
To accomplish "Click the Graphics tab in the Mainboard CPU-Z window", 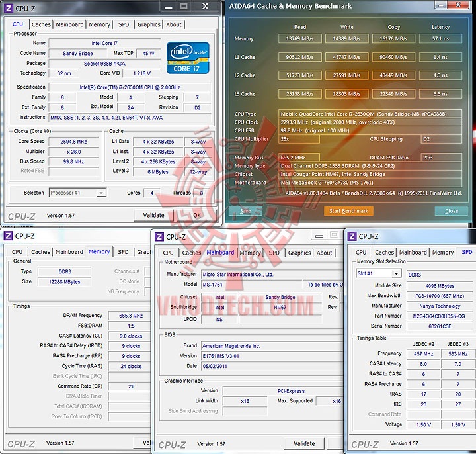I will (299, 253).
